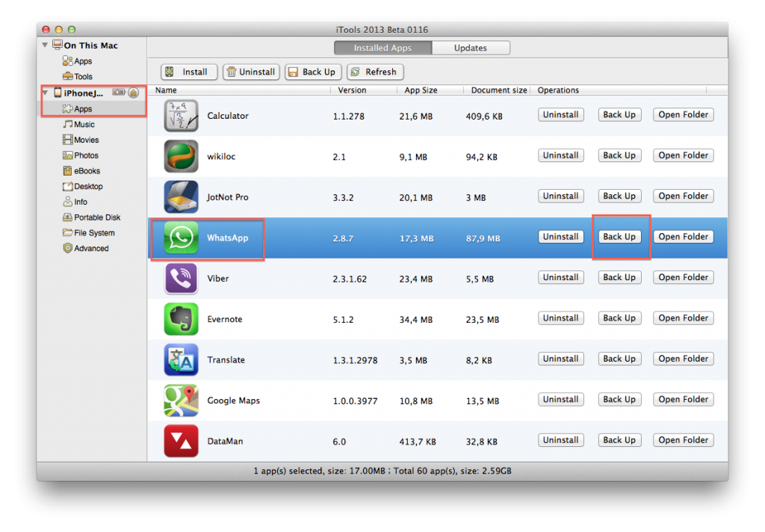Select the Evernote elephant icon
This screenshot has height=532, width=765.
pyautogui.click(x=181, y=319)
